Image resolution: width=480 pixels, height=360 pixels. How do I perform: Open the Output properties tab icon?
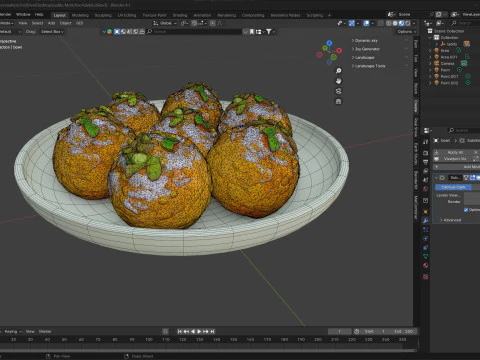point(426,162)
